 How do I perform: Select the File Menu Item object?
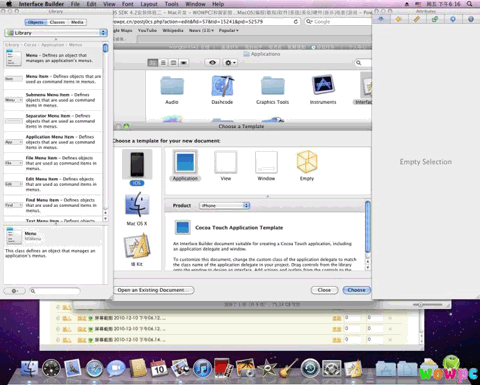coord(53,163)
